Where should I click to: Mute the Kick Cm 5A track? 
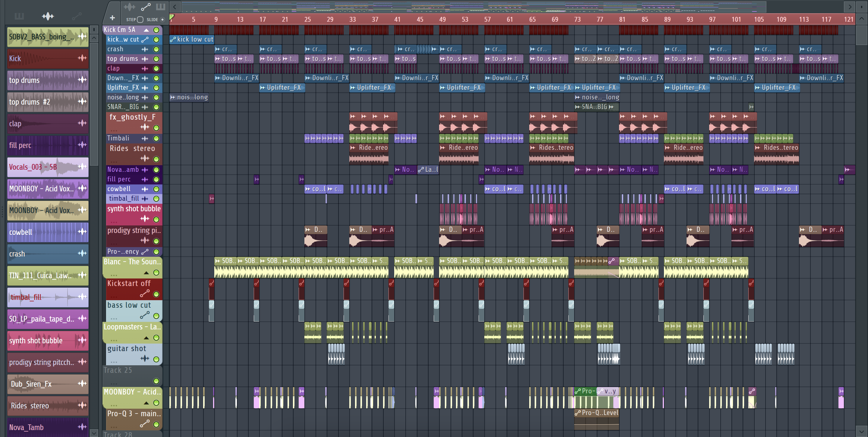coord(156,30)
